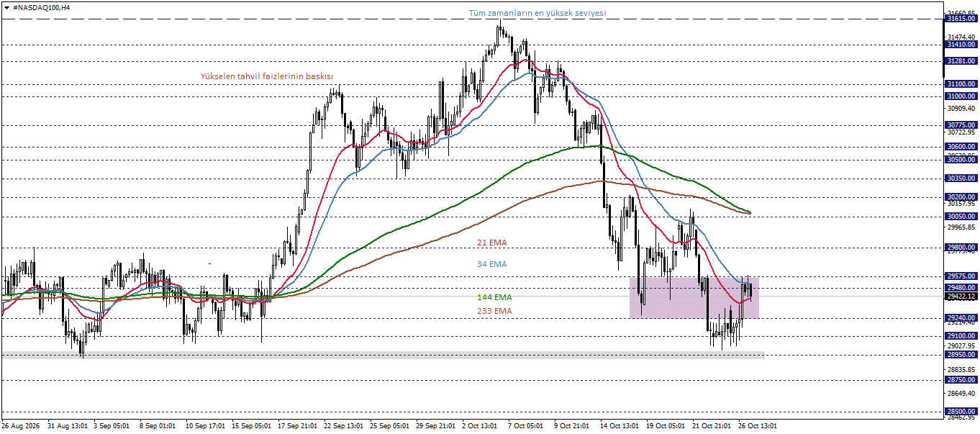
Task: Select the 31410.00 price level tag
Action: [x=961, y=45]
